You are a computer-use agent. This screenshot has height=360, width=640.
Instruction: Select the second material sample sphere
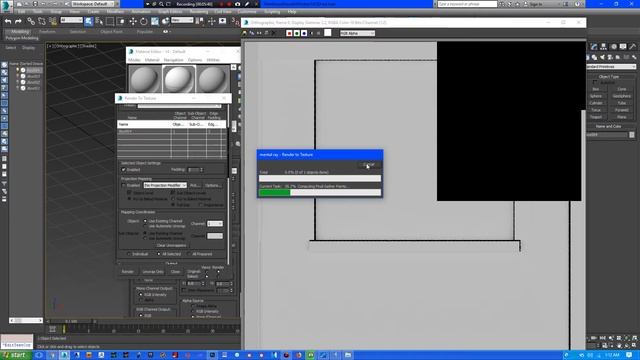pyautogui.click(x=179, y=79)
